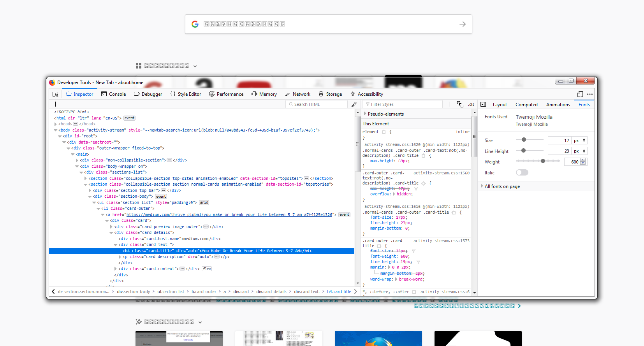
Task: Open the Size unit px dropdown
Action: pyautogui.click(x=579, y=141)
